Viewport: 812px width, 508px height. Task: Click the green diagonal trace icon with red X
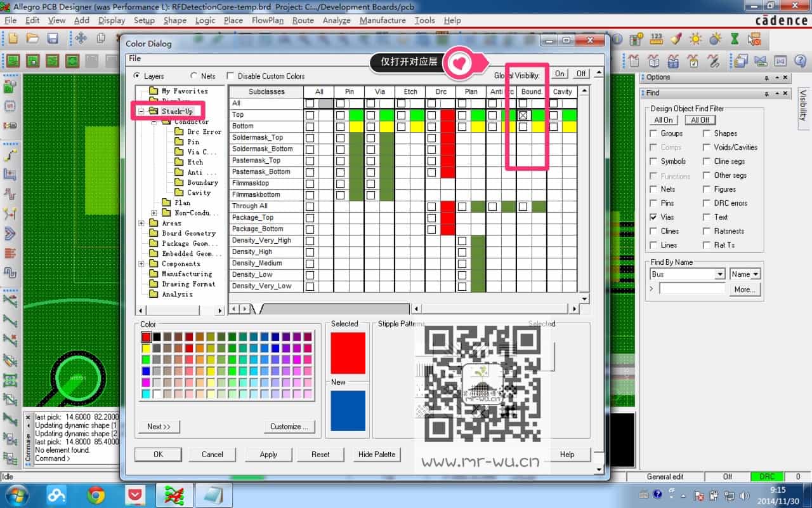[x=10, y=339]
